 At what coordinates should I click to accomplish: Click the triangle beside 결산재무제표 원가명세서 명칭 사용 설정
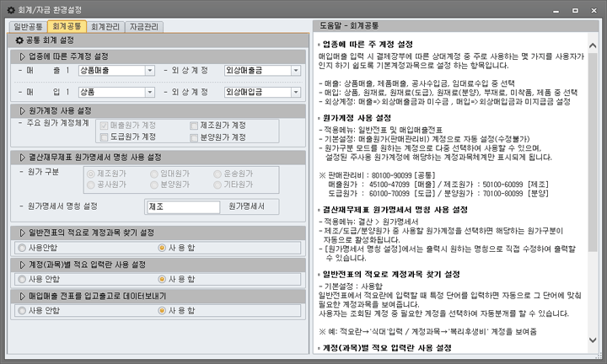coord(23,158)
